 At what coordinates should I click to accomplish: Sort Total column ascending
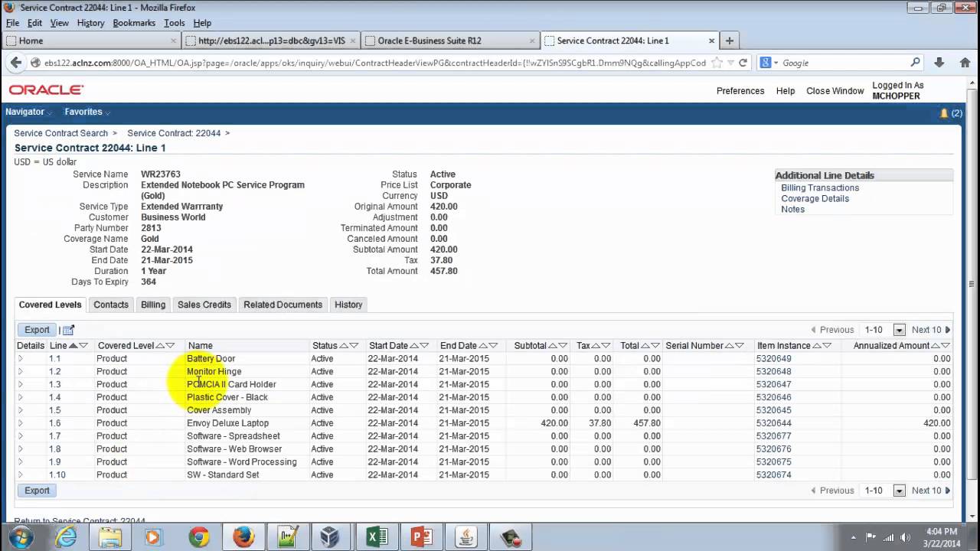(645, 346)
